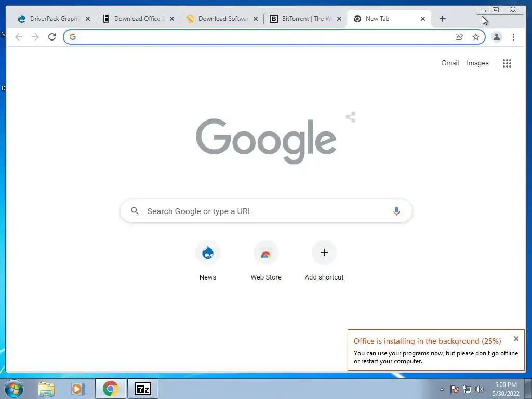Switch to the BitTorrent tab
The image size is (532, 399).
click(x=305, y=19)
